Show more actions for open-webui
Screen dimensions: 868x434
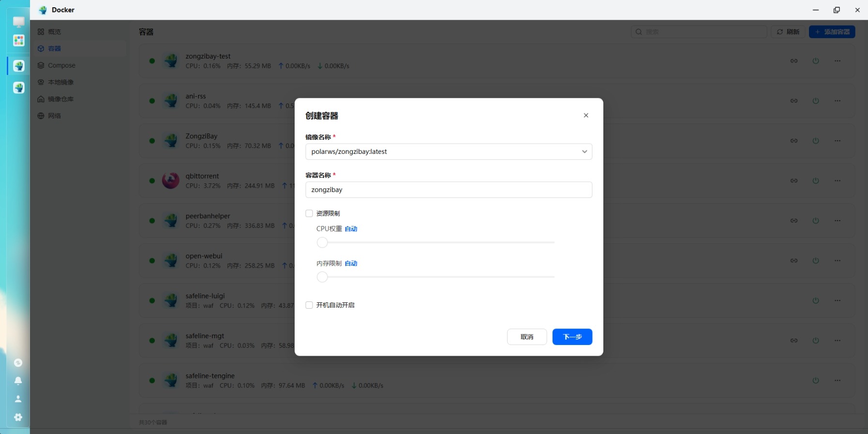(x=838, y=260)
